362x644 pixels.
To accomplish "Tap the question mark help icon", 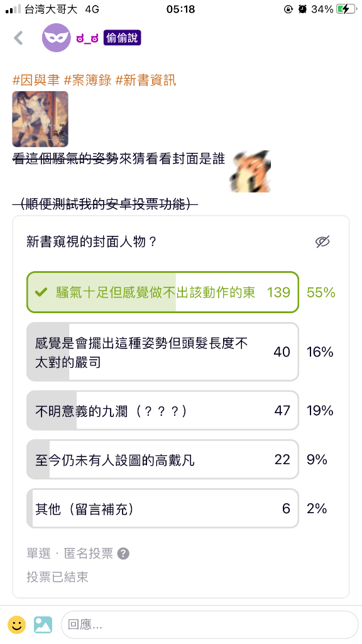I will pos(123,553).
